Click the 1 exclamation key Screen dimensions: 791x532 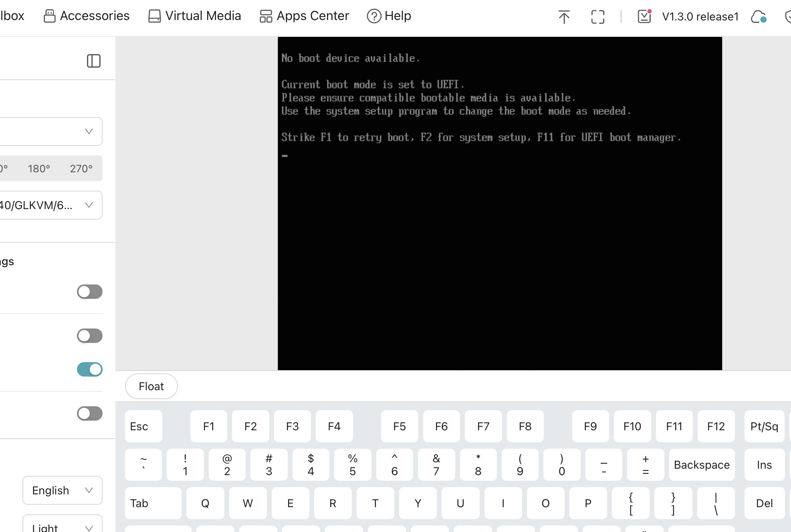(x=185, y=465)
